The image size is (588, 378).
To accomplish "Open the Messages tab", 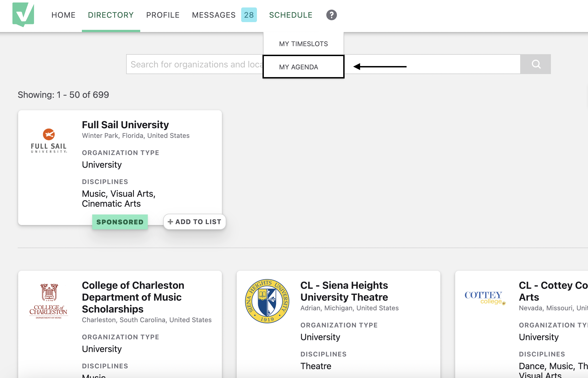I will pos(214,15).
